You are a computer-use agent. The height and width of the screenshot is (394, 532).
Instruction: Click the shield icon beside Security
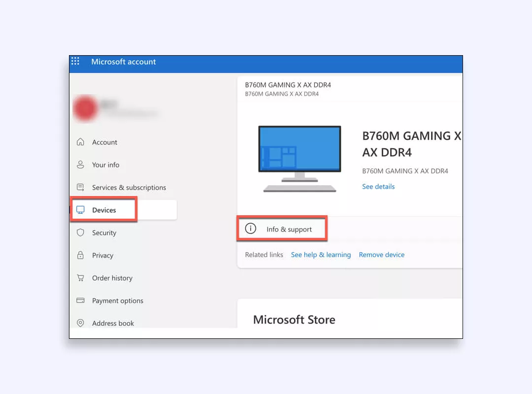(81, 232)
